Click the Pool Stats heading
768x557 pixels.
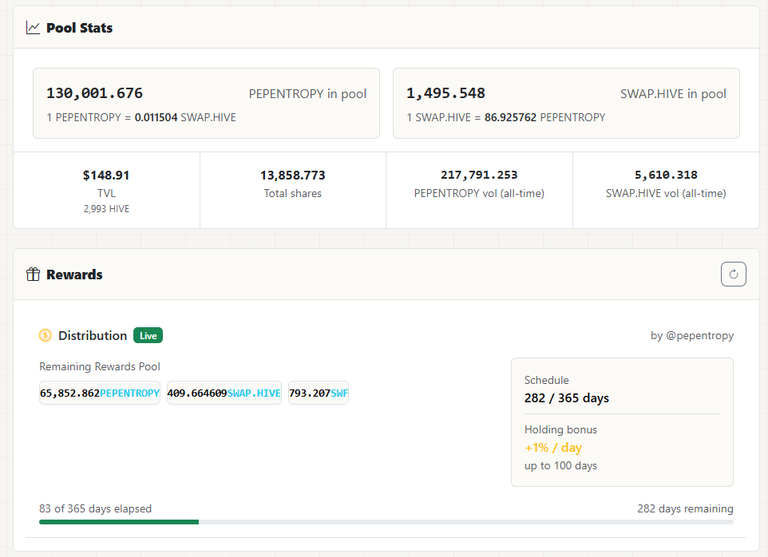79,28
